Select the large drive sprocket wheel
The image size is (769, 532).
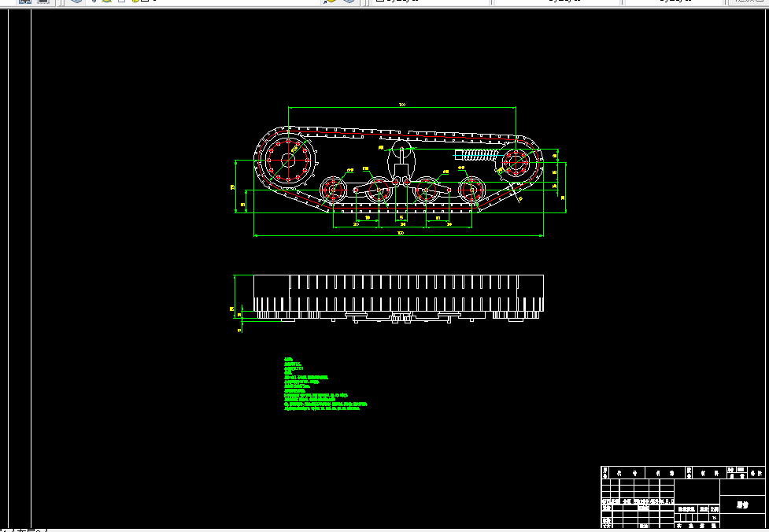(x=288, y=160)
